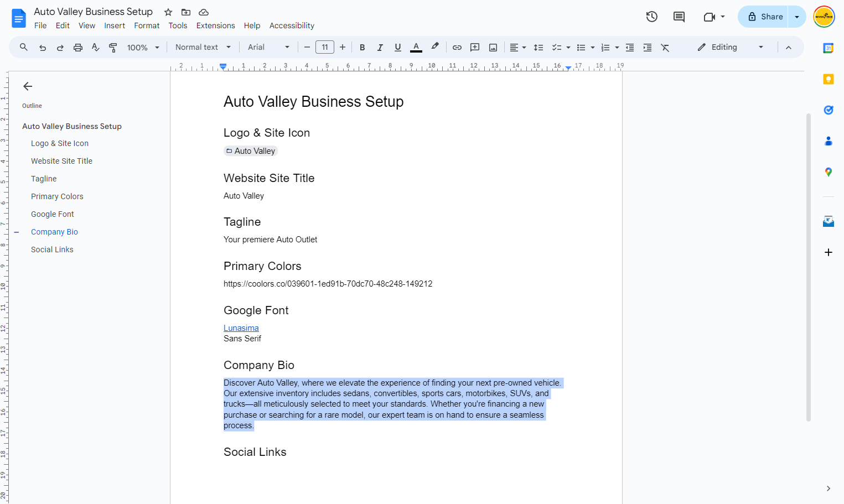Follow the Lunasima font link
This screenshot has width=844, height=504.
(x=241, y=328)
